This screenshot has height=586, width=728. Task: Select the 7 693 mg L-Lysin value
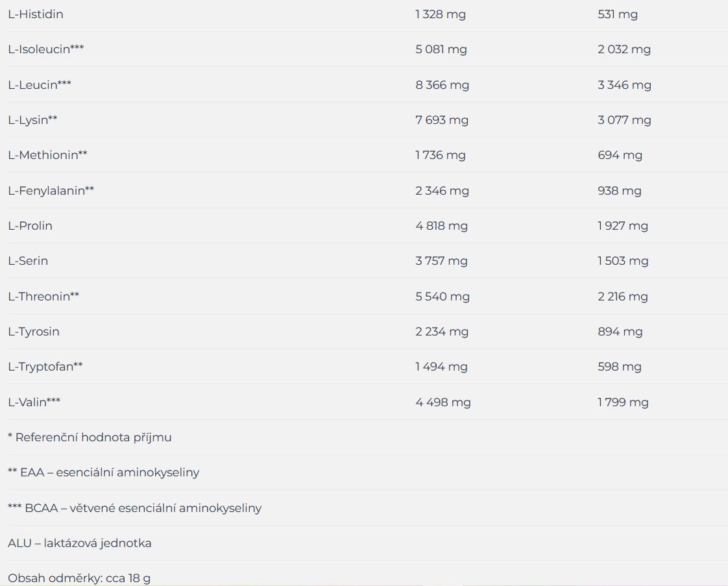click(x=441, y=120)
